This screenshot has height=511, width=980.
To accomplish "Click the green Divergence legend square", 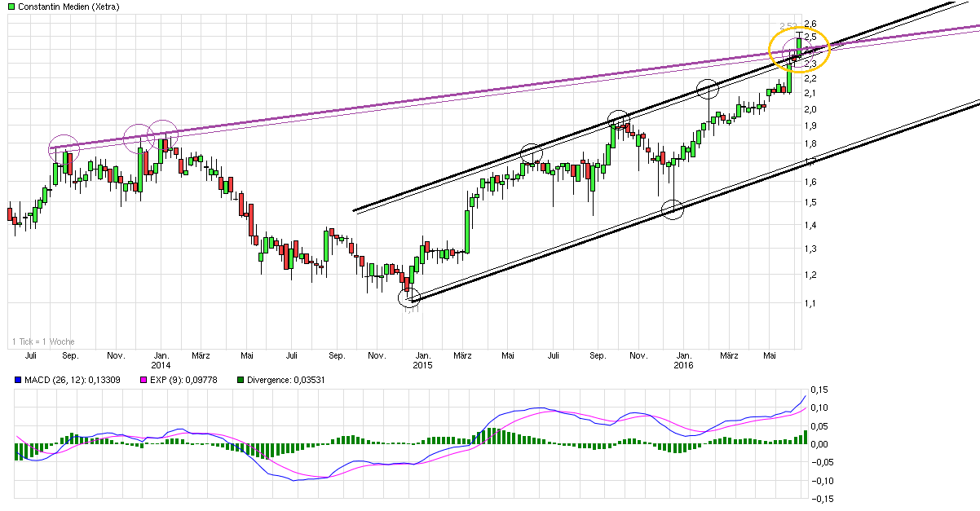I will pyautogui.click(x=241, y=380).
